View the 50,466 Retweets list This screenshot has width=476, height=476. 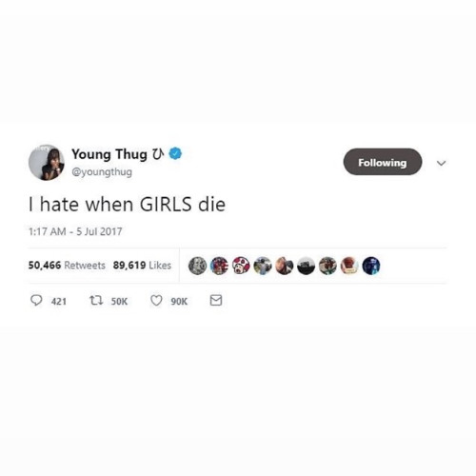point(67,266)
